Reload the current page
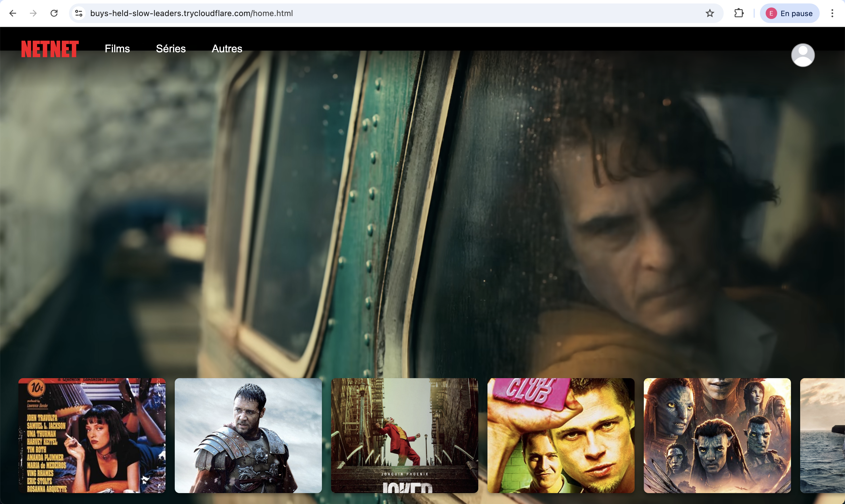Screen dimensions: 845x504 [54, 13]
